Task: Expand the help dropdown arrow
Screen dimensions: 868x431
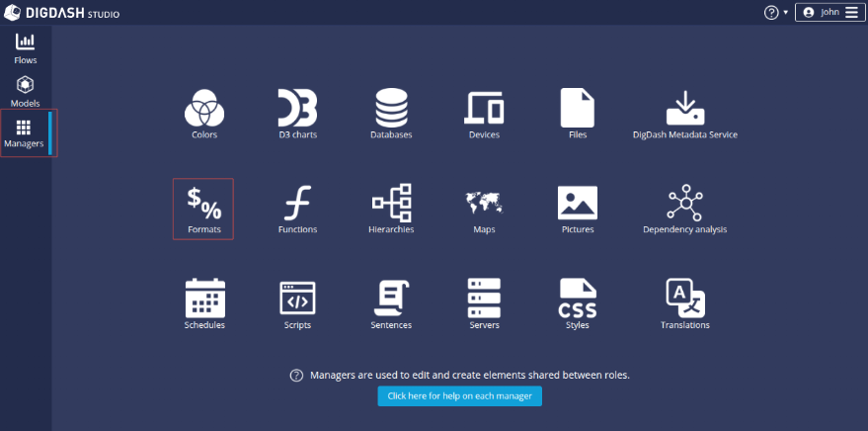Action: (x=786, y=13)
